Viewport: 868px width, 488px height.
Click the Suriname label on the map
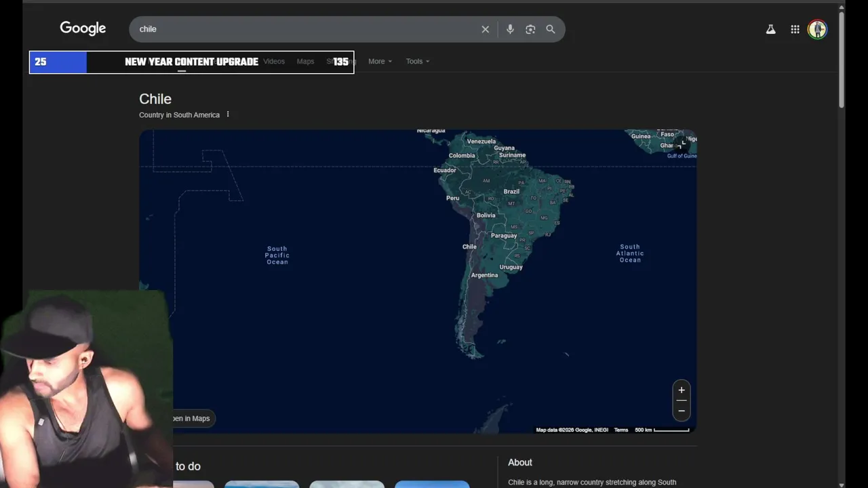[512, 155]
